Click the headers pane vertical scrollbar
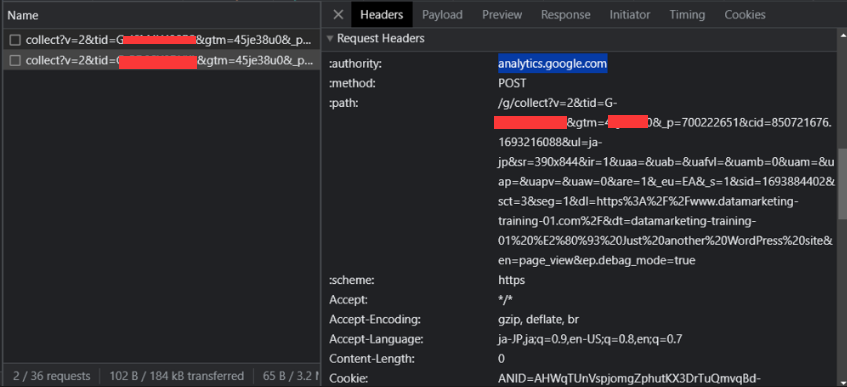The image size is (847, 387). [842, 184]
